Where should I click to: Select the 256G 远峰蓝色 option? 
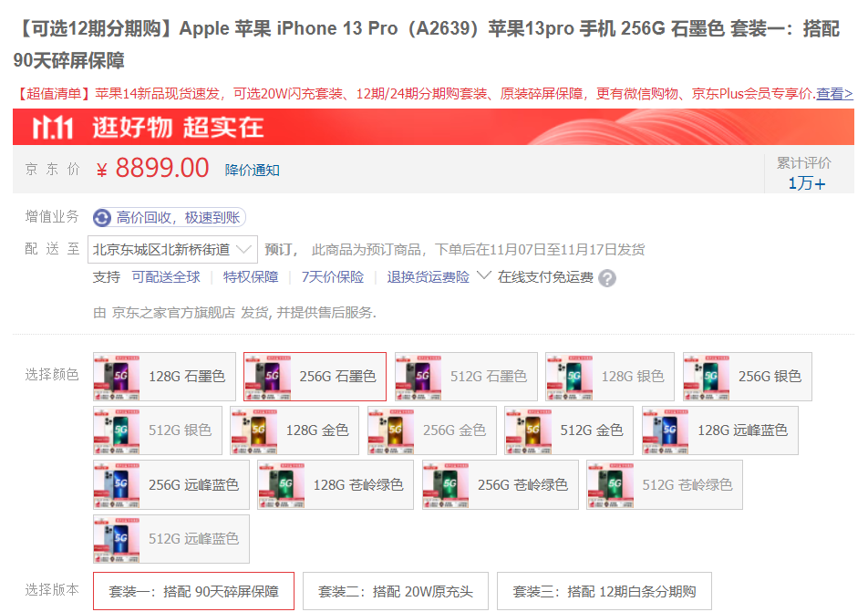[171, 484]
